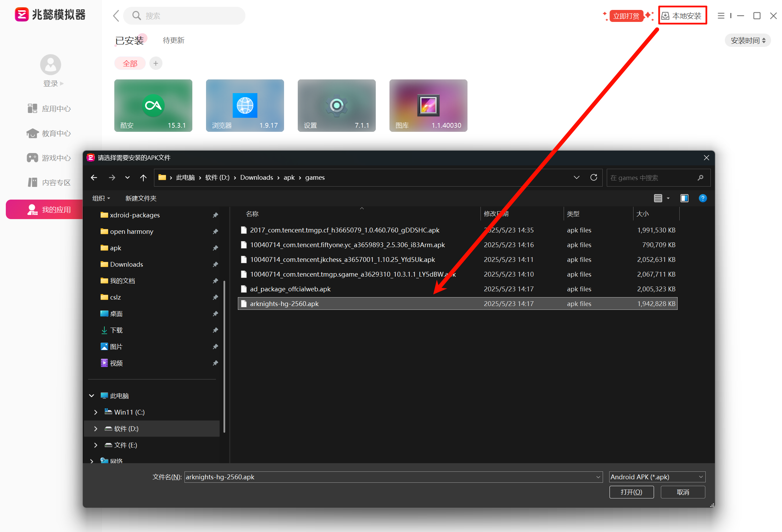Click the 立即打赏 button
This screenshot has width=782, height=532.
pos(626,16)
